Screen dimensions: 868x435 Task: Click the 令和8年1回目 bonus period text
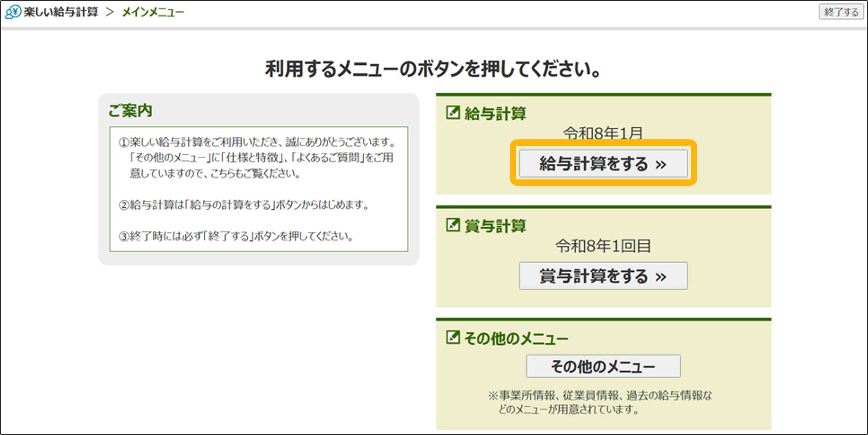click(x=603, y=246)
